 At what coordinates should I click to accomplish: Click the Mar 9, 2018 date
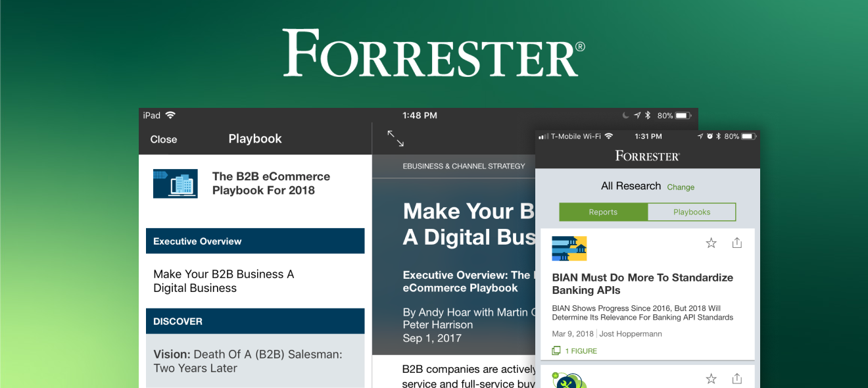573,333
